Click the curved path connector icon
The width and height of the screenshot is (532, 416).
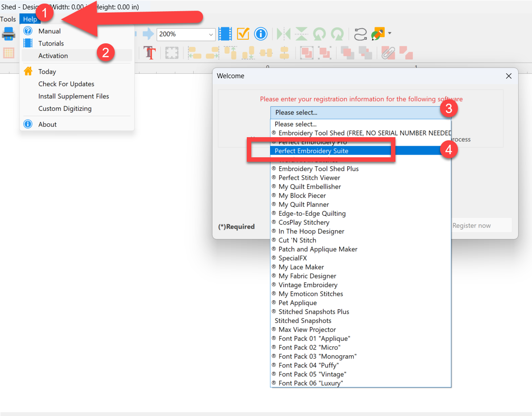point(360,34)
